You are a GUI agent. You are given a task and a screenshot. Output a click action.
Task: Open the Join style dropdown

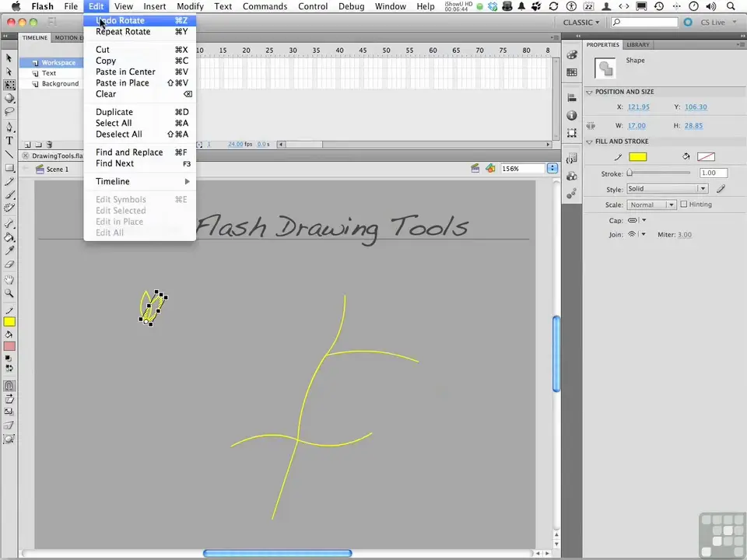(637, 234)
